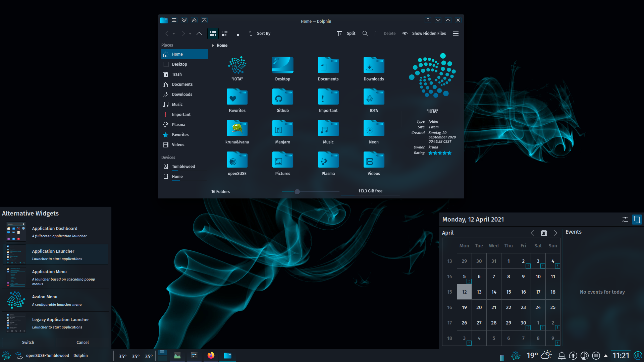The image size is (644, 362).
Task: Select the "IOTA" folder with dotted icon
Action: click(x=237, y=65)
